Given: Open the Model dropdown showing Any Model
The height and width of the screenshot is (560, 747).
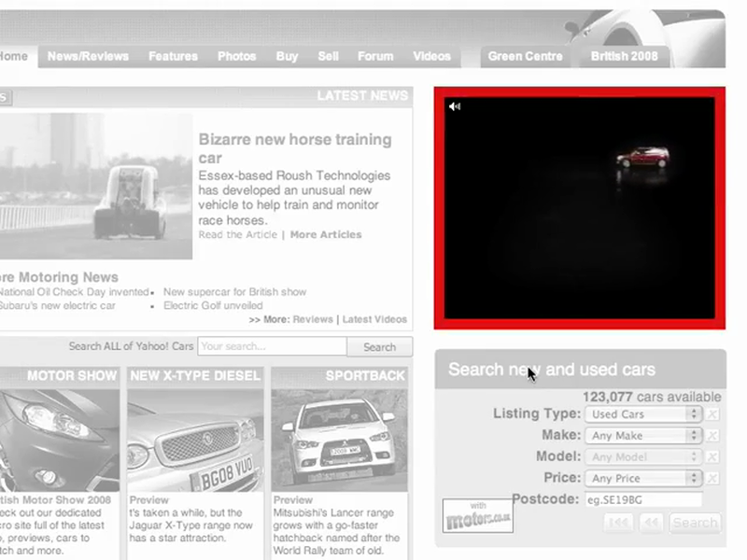Looking at the screenshot, I should [x=643, y=457].
